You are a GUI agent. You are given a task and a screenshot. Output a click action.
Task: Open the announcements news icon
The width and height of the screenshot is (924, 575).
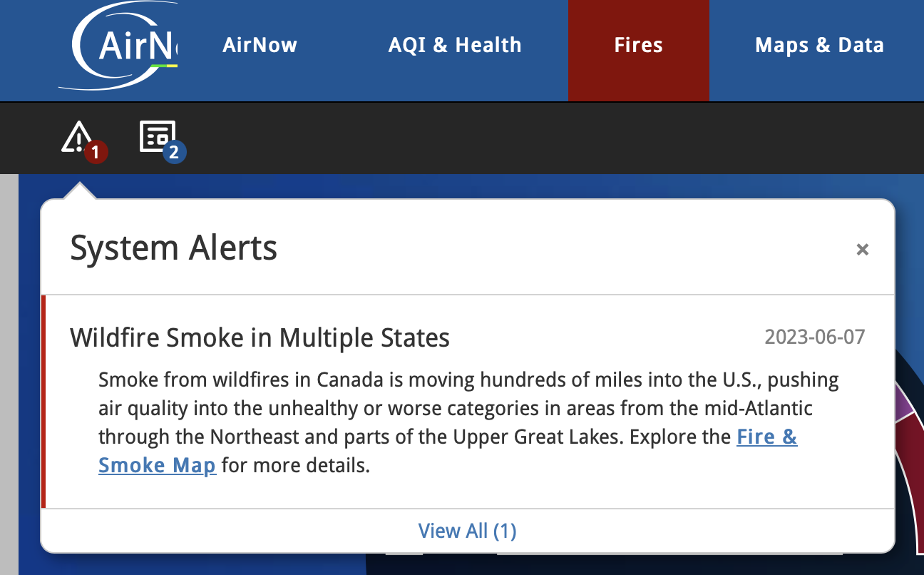[157, 136]
